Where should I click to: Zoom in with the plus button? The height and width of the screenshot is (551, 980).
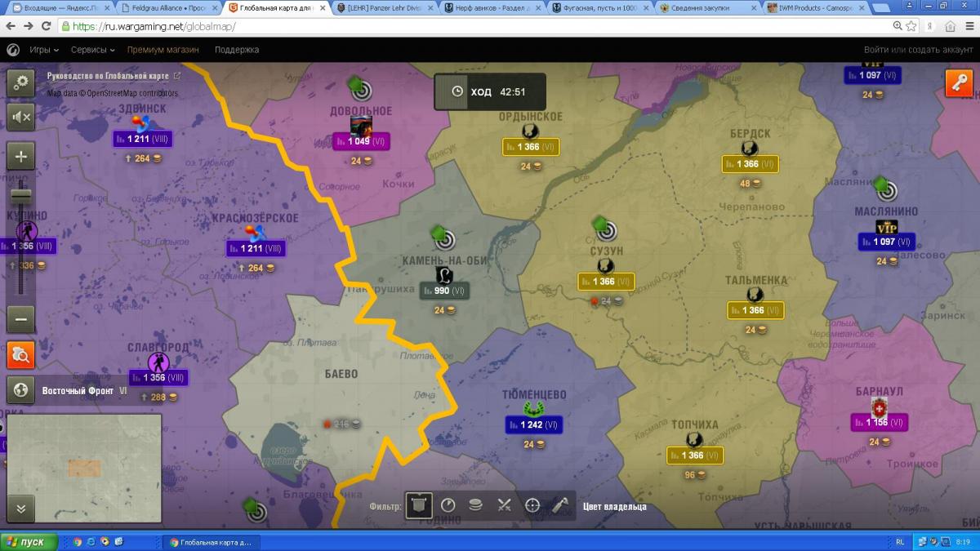coord(21,156)
